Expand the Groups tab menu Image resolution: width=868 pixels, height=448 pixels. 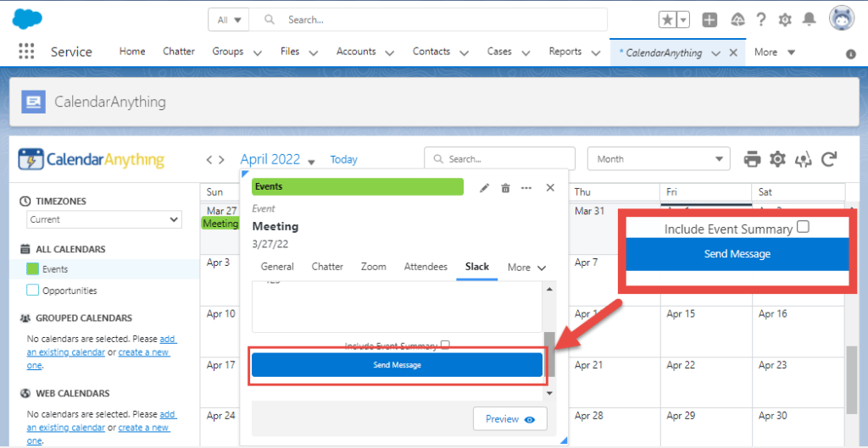click(x=258, y=53)
